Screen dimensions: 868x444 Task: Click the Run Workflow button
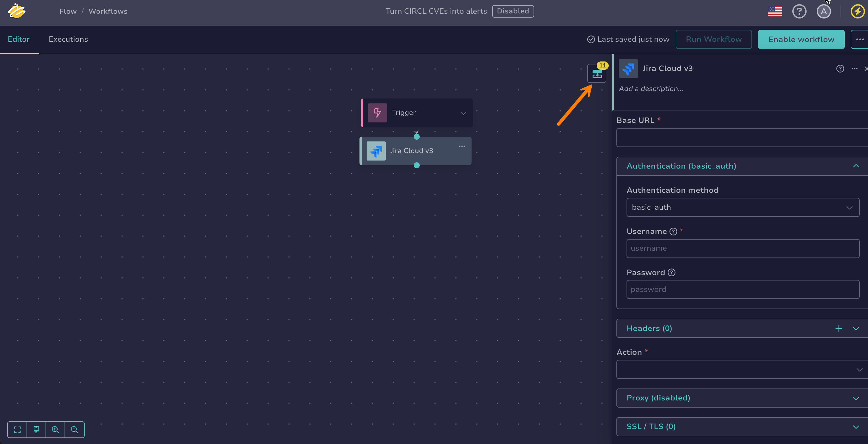click(714, 39)
